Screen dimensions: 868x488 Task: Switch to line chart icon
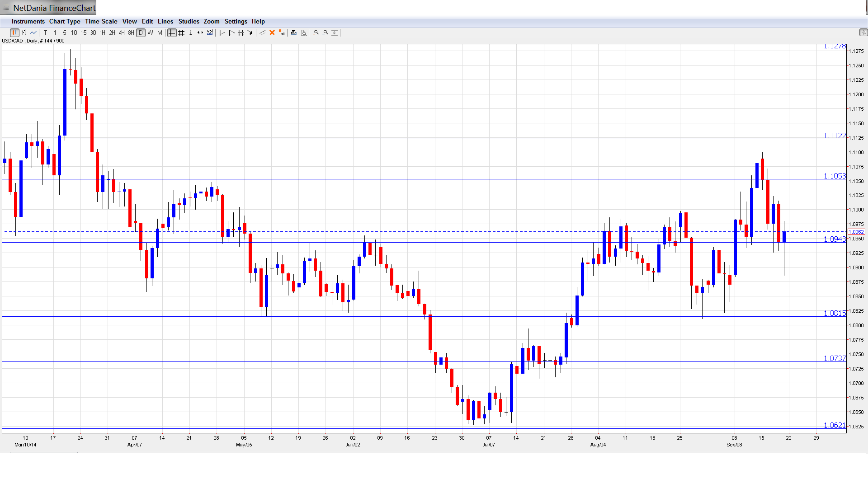tap(33, 33)
